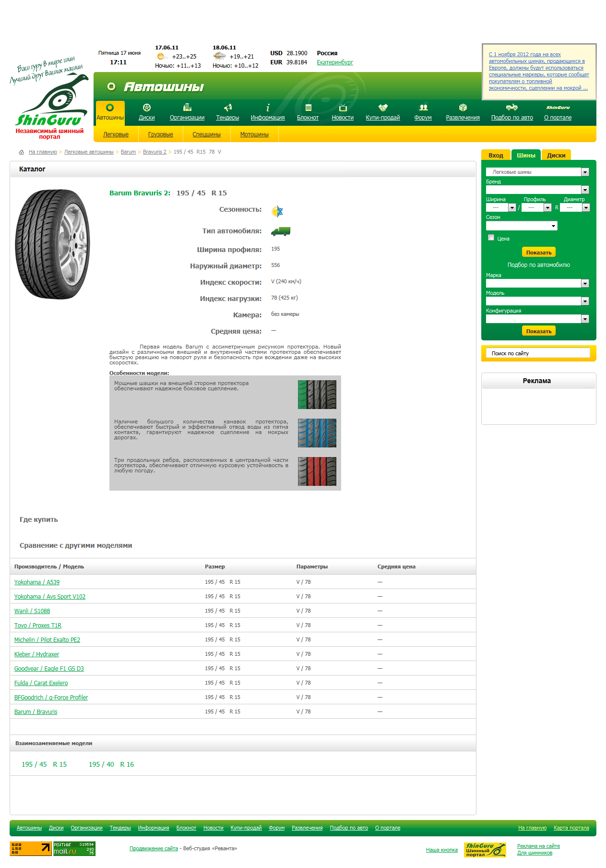Click Bravuris 2 in the breadcrumbs

[x=154, y=152]
